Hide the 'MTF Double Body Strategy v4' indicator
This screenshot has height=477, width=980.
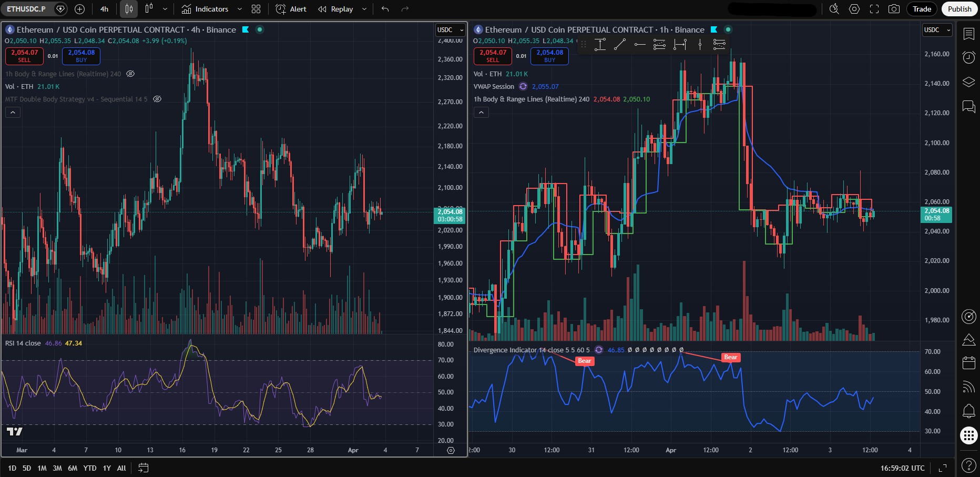click(x=157, y=99)
